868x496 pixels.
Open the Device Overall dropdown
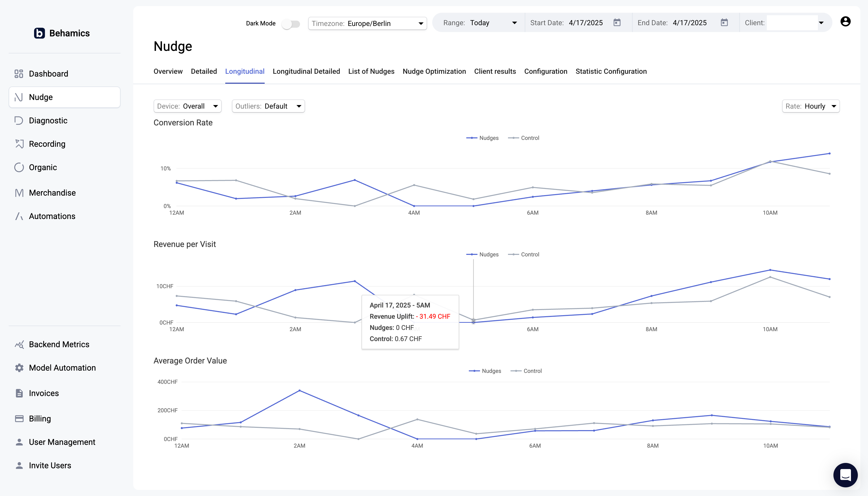pos(187,106)
